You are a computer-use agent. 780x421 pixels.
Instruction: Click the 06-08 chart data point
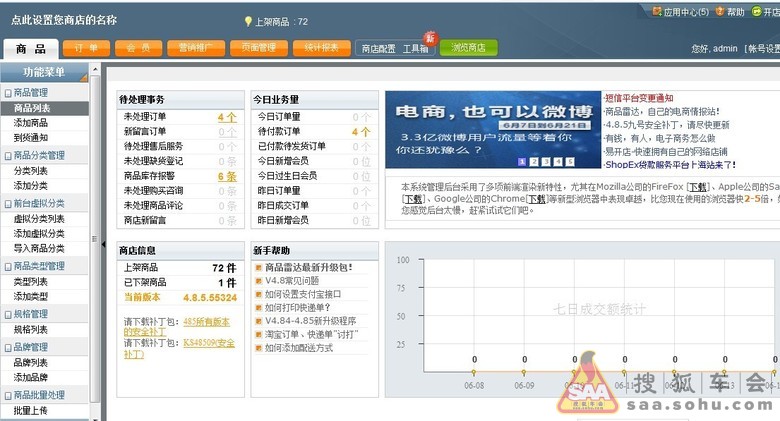pyautogui.click(x=474, y=372)
